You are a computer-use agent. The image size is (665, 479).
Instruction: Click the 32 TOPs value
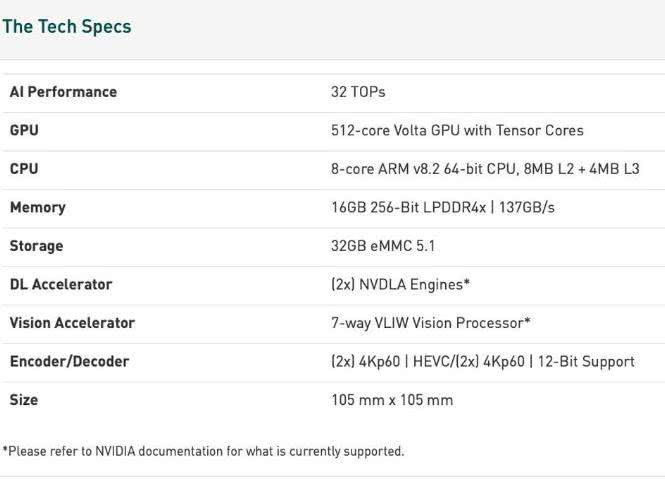[358, 92]
